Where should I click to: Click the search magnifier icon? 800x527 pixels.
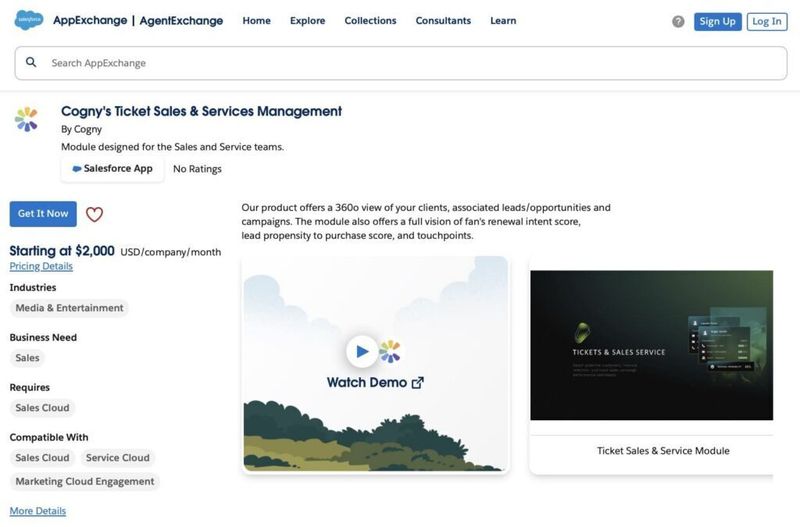31,62
